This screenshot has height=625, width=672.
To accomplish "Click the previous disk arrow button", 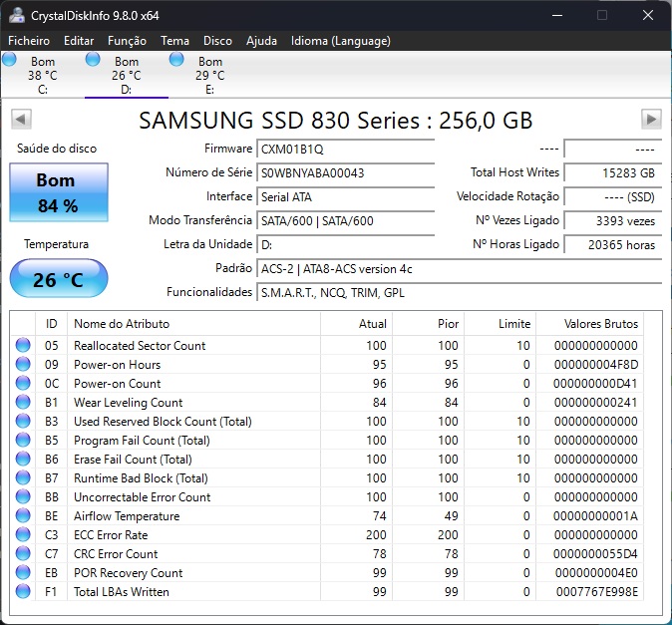I will click(x=20, y=120).
